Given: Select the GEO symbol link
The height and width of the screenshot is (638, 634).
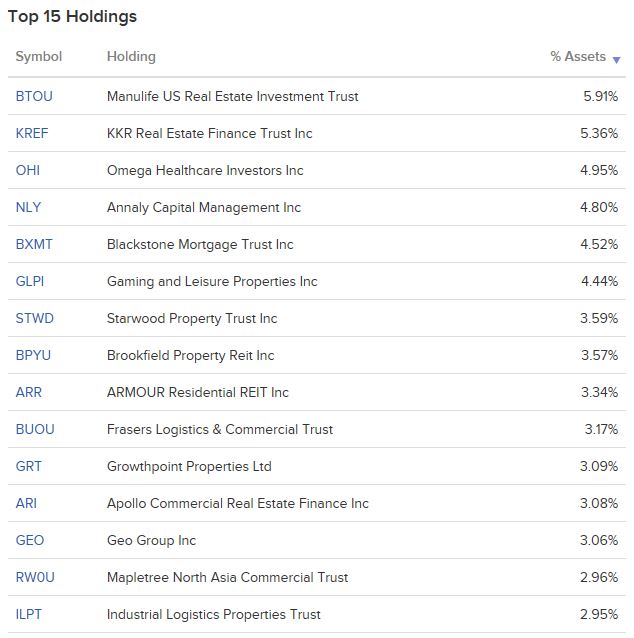Looking at the screenshot, I should click(30, 540).
